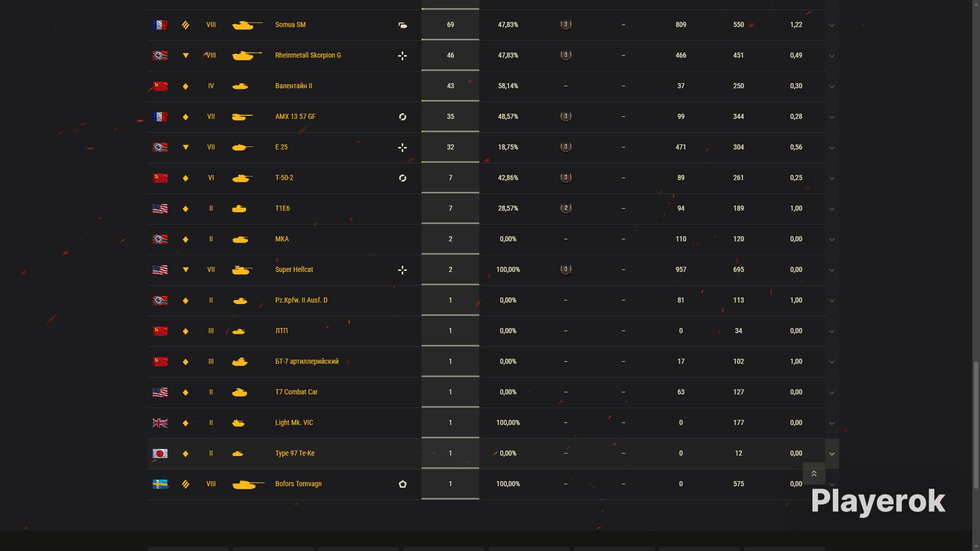Click the mastery badge in E 25 row
980x551 pixels.
pyautogui.click(x=566, y=147)
